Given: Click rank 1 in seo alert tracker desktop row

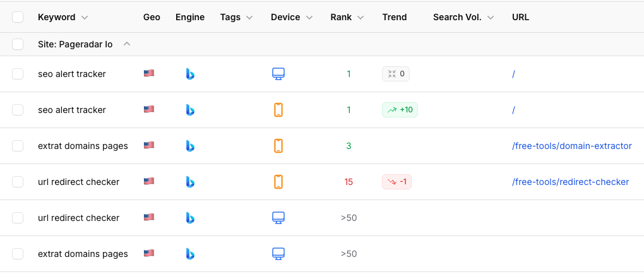Looking at the screenshot, I should 349,74.
